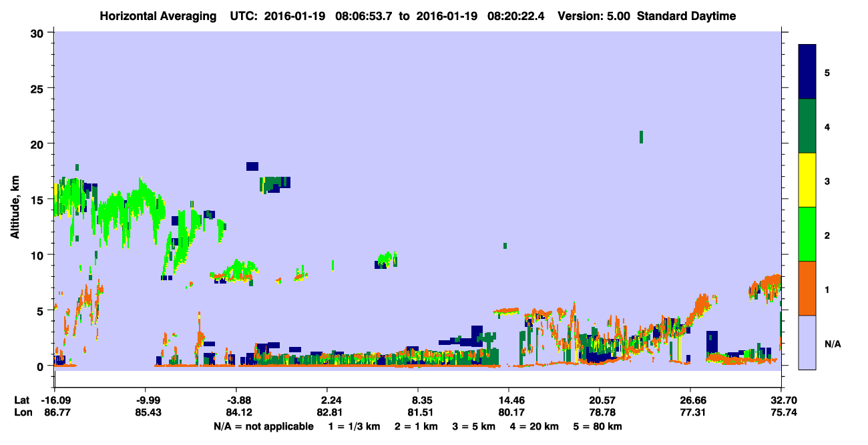Click the y-axis tick label 25
Screen dimensions: 868x445
tap(39, 88)
